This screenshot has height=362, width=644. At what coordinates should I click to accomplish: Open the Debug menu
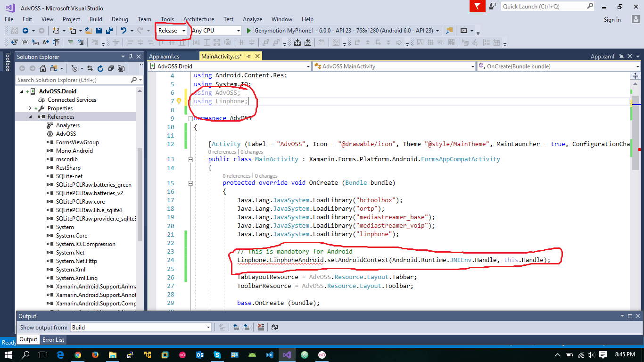(x=120, y=19)
